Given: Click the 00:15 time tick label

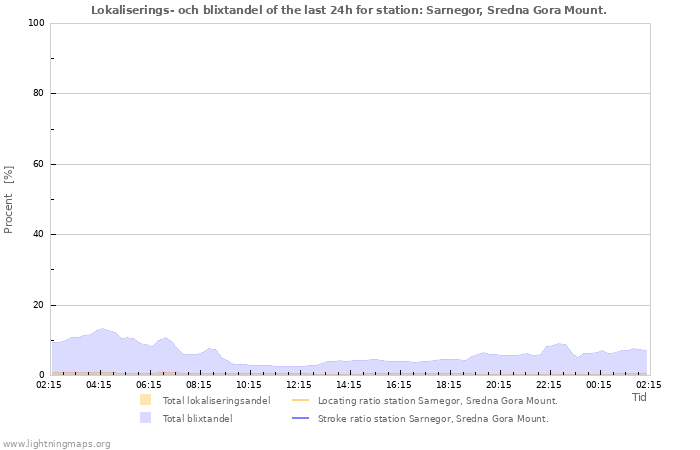Looking at the screenshot, I should [599, 384].
